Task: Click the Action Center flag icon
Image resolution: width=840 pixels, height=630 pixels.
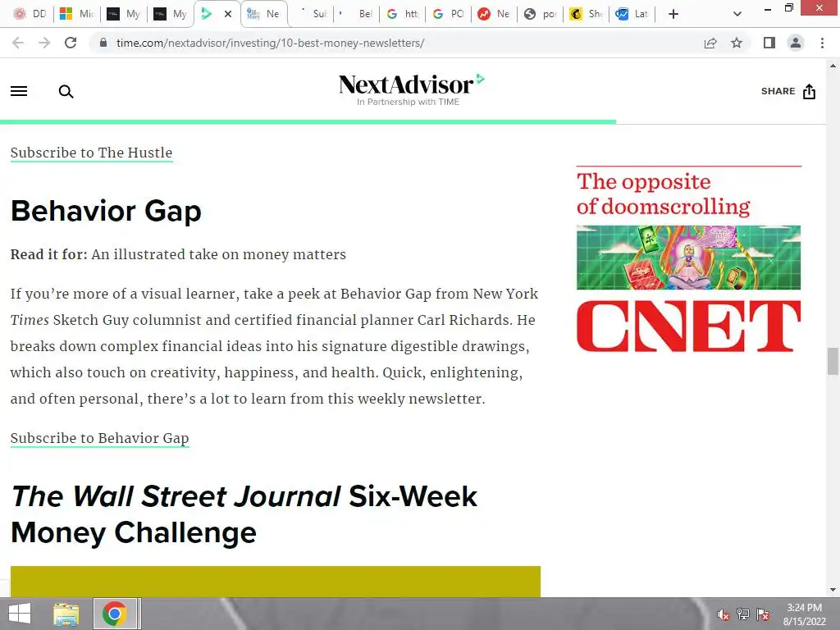Action: pos(763,614)
